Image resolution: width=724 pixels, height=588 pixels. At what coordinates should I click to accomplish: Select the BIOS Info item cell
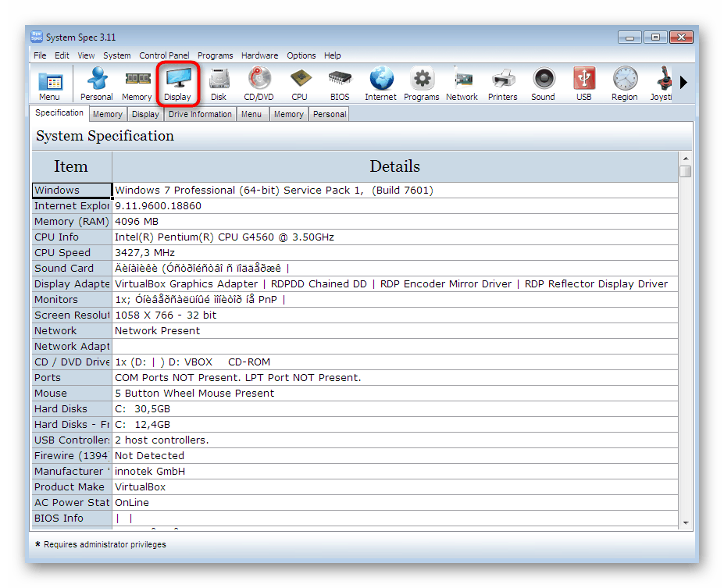72,519
